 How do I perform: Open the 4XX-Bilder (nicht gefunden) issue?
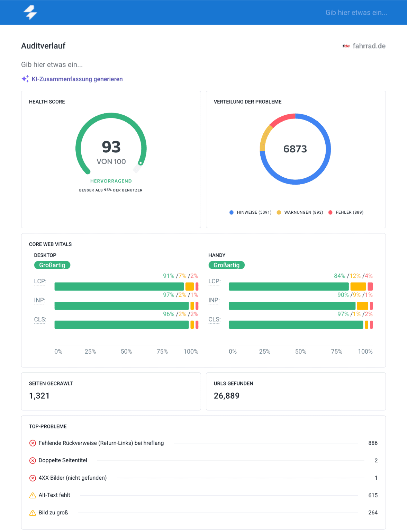(x=73, y=478)
